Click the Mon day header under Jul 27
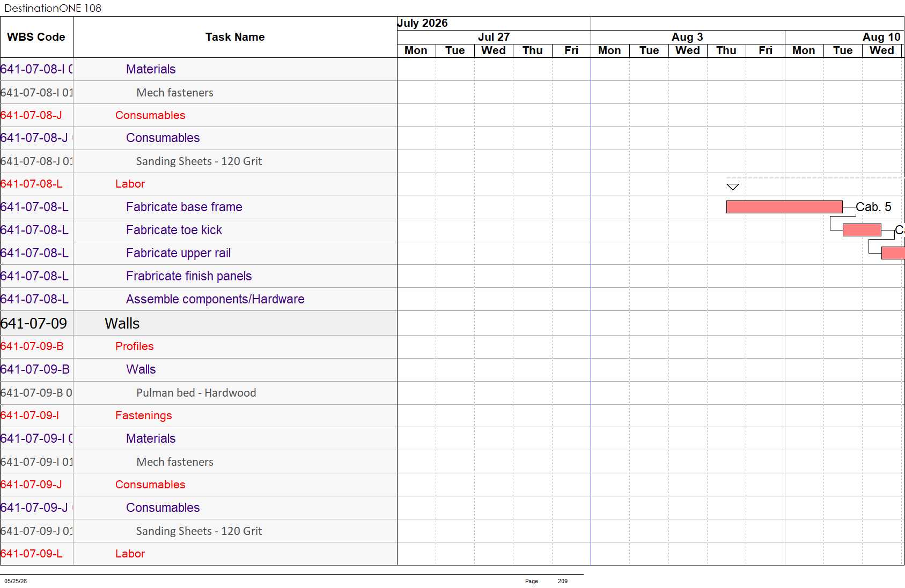 (x=416, y=50)
